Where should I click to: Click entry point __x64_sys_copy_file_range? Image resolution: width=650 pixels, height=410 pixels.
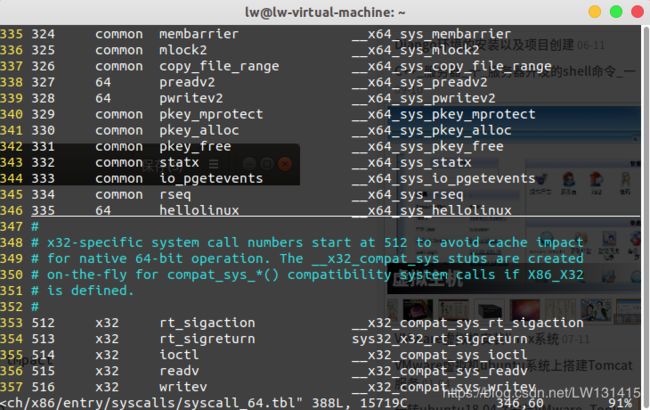tap(451, 66)
